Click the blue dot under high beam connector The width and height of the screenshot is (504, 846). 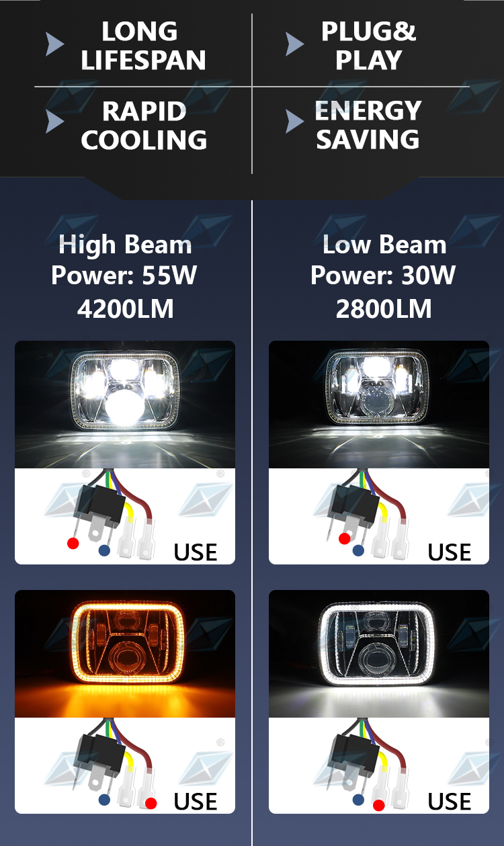103,550
